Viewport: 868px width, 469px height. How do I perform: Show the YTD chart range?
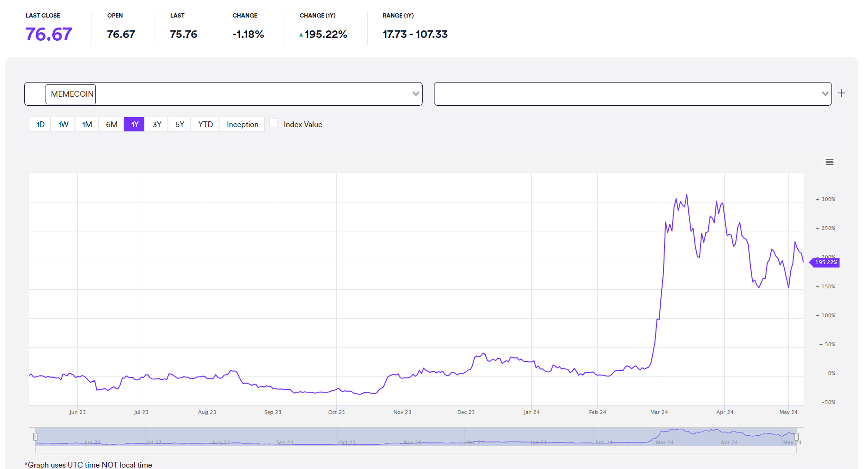[205, 124]
